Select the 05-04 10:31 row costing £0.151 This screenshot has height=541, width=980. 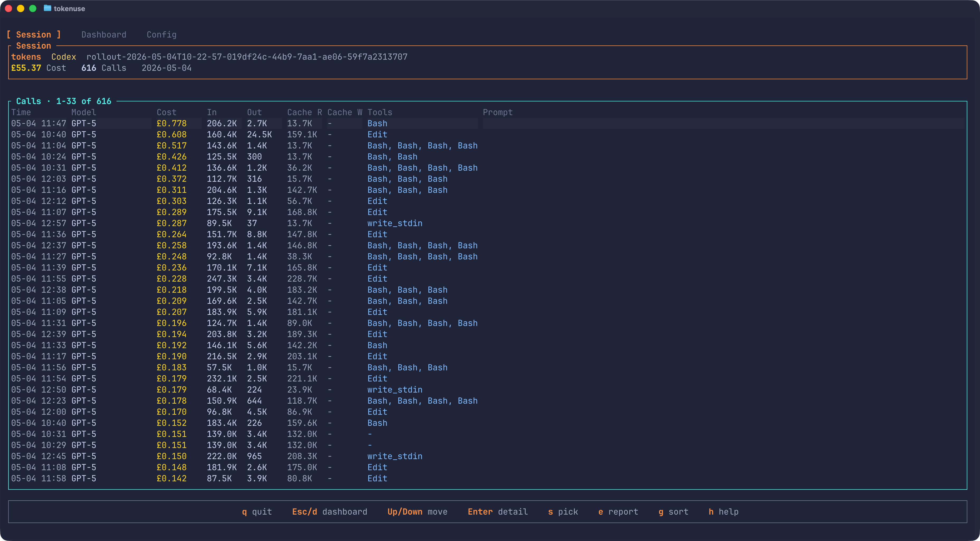(487, 434)
